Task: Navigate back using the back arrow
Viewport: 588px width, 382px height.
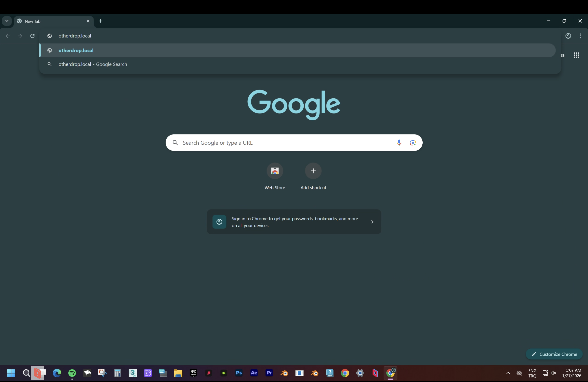Action: [8, 36]
